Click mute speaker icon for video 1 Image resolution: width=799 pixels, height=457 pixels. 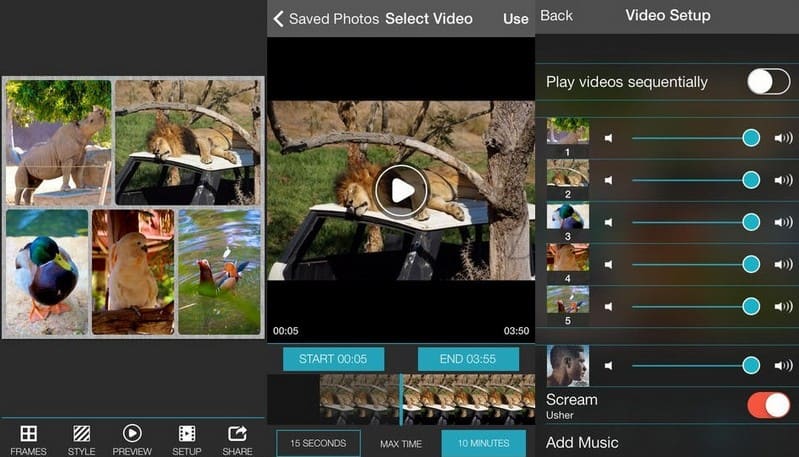(x=608, y=138)
